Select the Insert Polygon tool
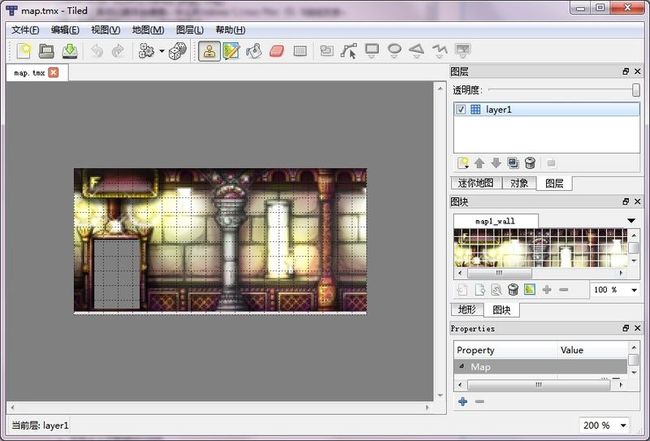The image size is (650, 441). pyautogui.click(x=417, y=51)
